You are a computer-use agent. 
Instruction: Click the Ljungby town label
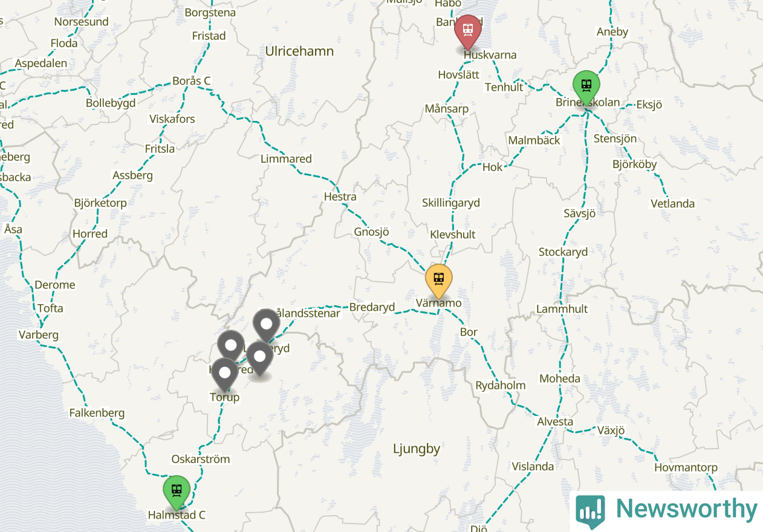click(x=417, y=449)
